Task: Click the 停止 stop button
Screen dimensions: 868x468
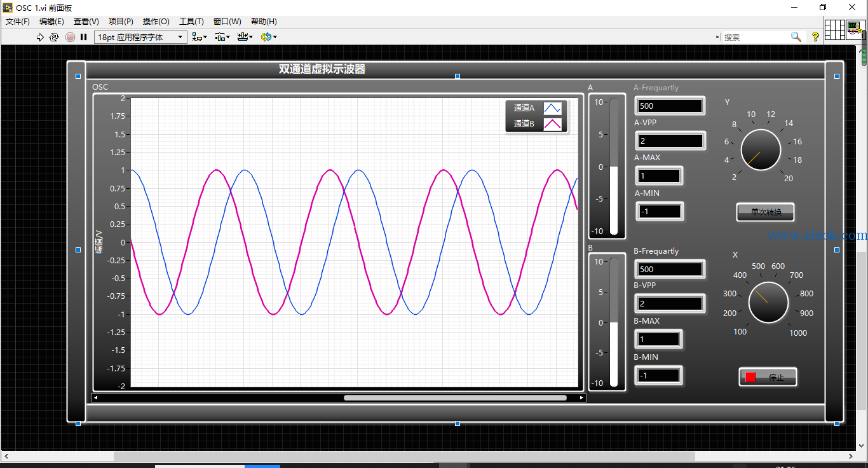Action: click(x=768, y=377)
